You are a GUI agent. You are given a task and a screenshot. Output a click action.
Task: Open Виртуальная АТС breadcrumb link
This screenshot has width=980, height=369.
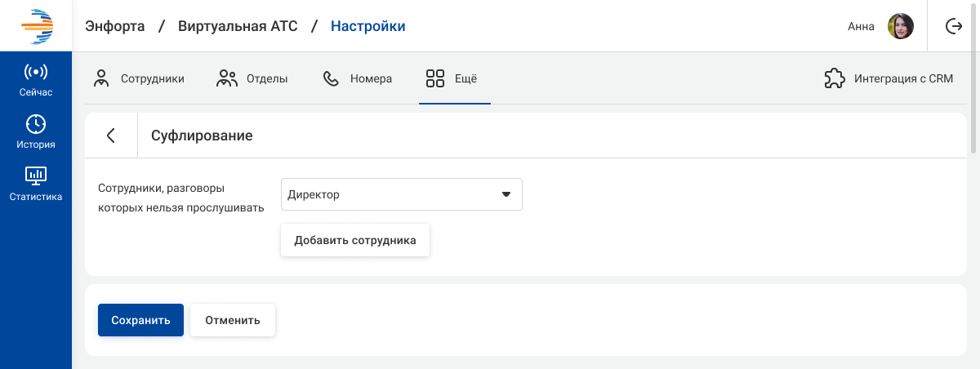(x=237, y=26)
